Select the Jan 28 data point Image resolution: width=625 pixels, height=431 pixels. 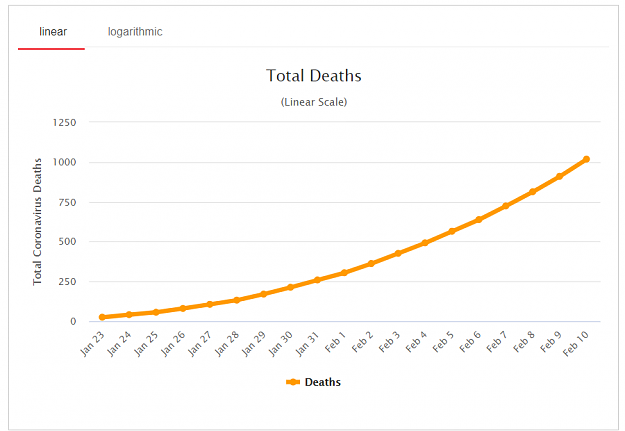coord(236,300)
